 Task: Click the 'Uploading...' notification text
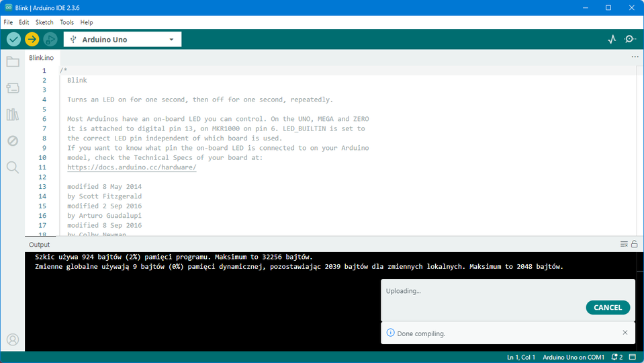404,291
